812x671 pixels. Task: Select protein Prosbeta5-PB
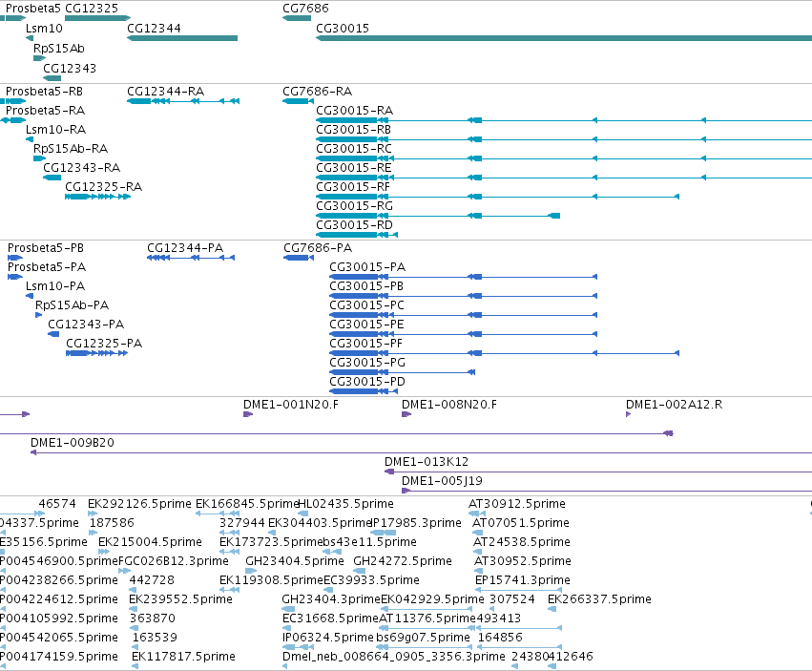tap(46, 248)
